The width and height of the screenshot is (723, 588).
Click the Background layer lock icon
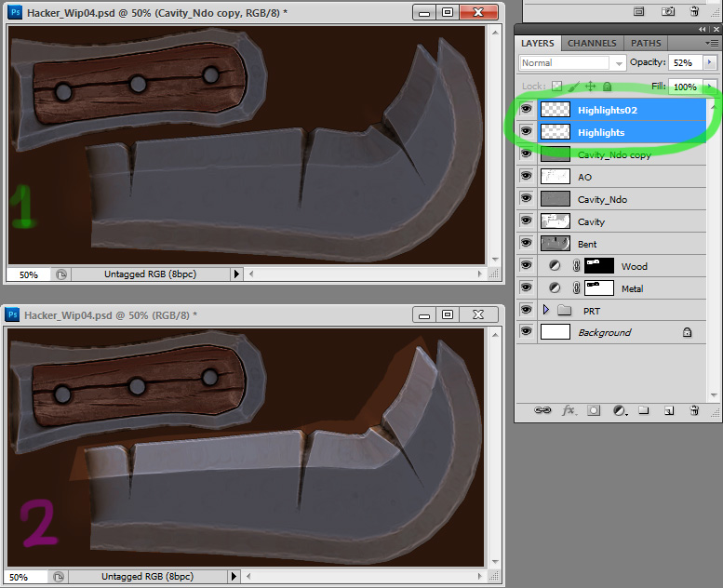687,332
